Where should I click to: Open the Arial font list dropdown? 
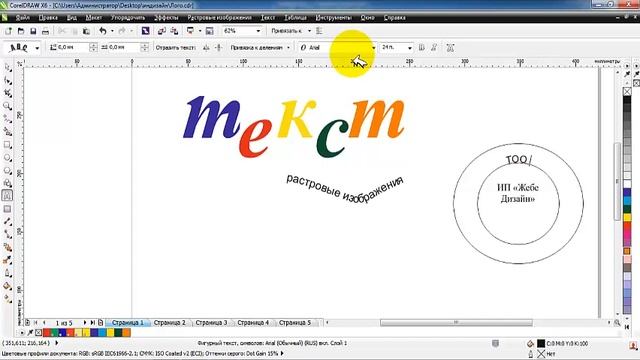coord(373,48)
